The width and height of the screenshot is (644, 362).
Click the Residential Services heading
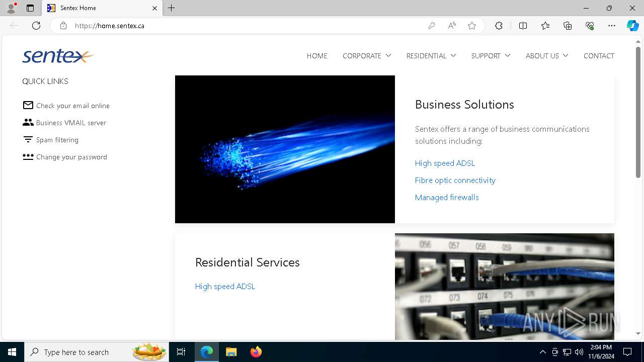[x=247, y=262]
